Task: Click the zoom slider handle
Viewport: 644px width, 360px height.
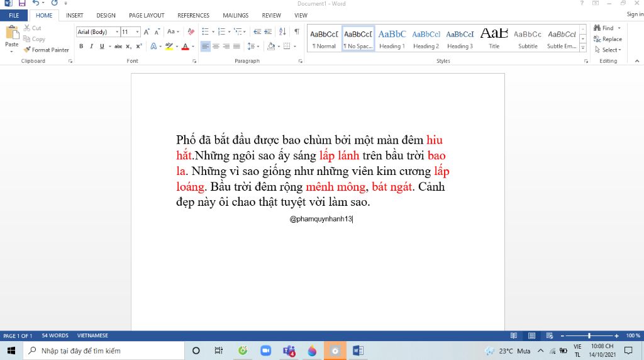Action: point(589,335)
